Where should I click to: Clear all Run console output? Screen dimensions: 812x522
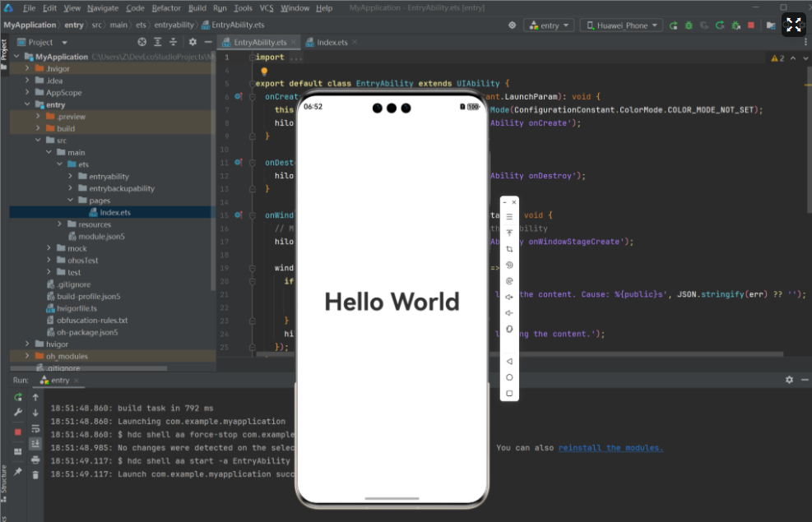[35, 475]
